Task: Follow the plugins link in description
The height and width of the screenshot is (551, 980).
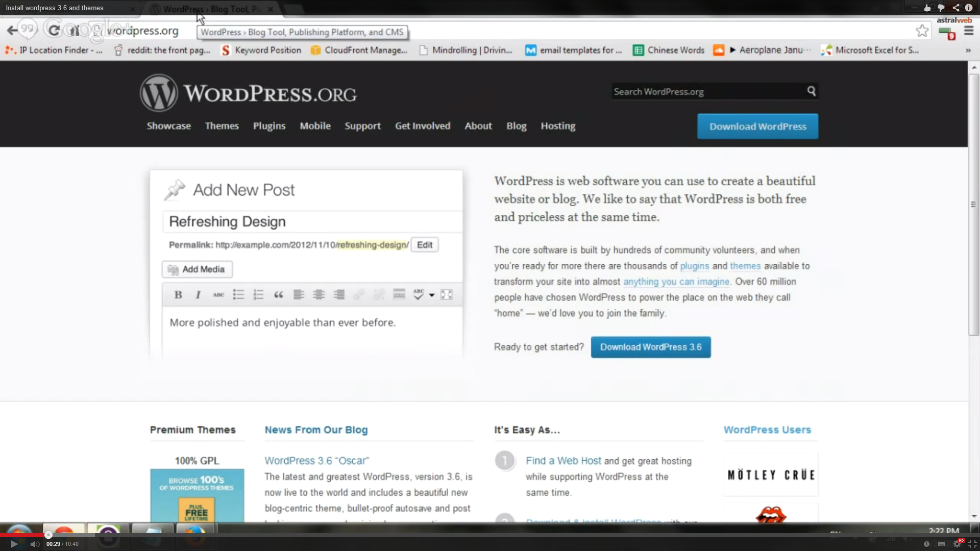Action: point(694,266)
